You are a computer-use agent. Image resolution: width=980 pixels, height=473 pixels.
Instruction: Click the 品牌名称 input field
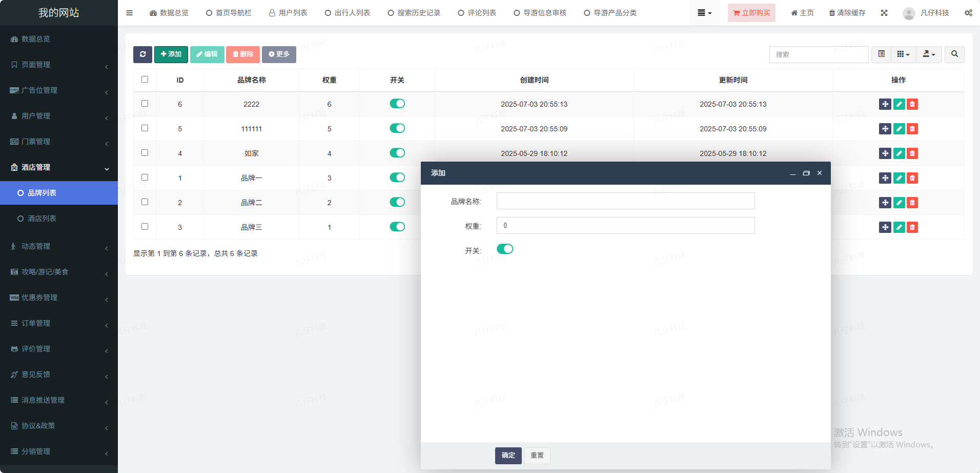tap(625, 201)
